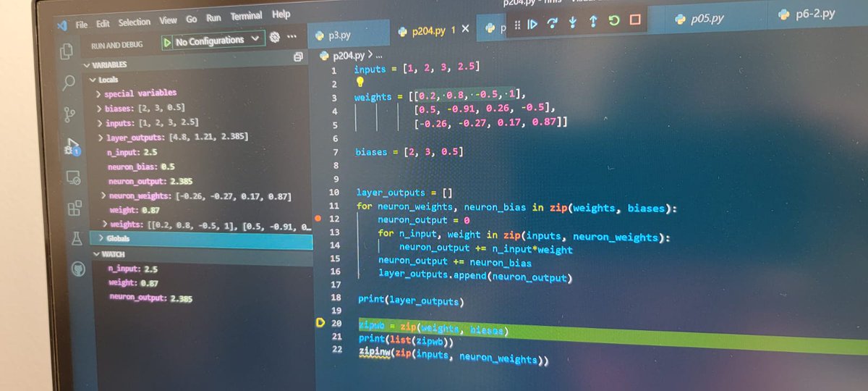
Task: Open the Search view magnifier icon
Action: point(69,83)
